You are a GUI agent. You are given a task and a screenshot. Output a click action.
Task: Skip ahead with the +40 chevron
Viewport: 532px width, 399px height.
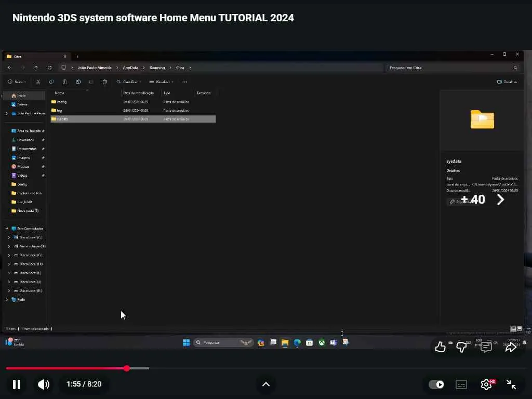(x=500, y=199)
